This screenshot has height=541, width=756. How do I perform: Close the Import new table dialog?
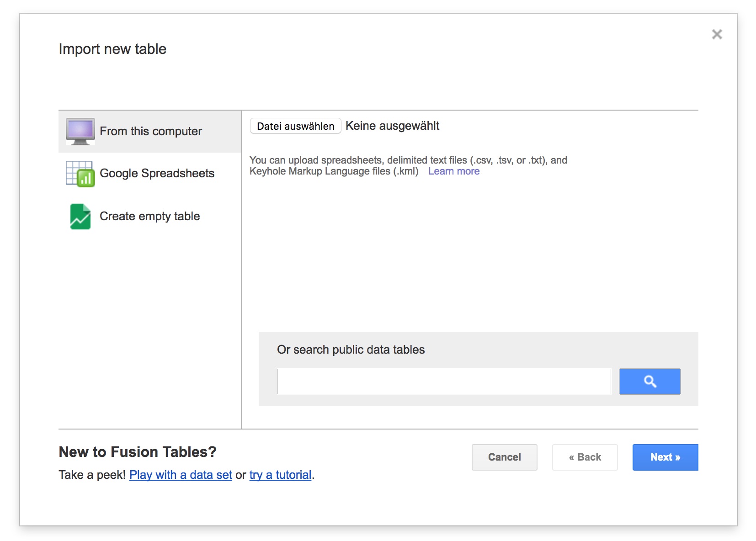pyautogui.click(x=717, y=34)
